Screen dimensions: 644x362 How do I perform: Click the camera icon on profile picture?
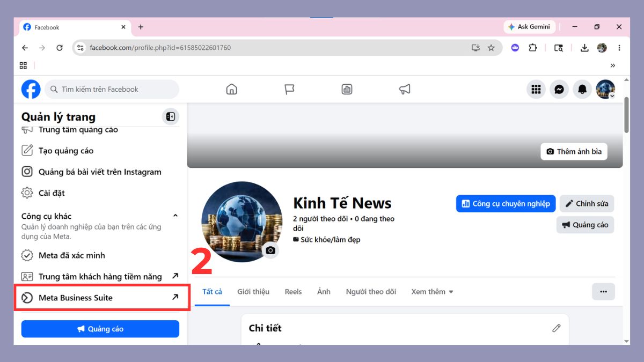[270, 250]
